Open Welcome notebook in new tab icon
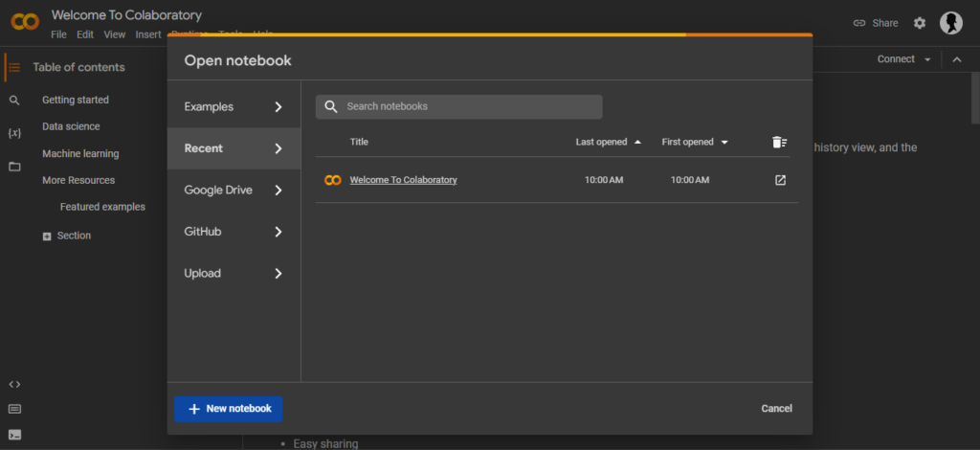 pos(780,180)
